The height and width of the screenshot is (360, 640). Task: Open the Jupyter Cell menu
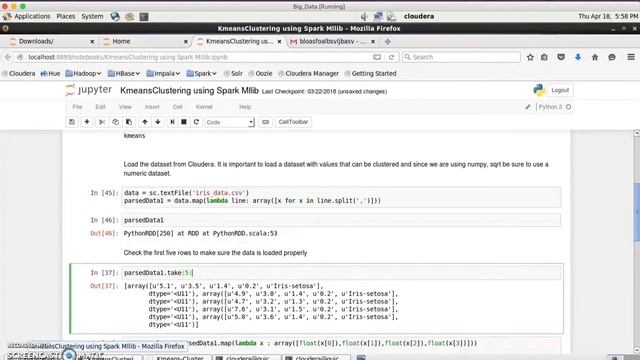click(x=178, y=107)
